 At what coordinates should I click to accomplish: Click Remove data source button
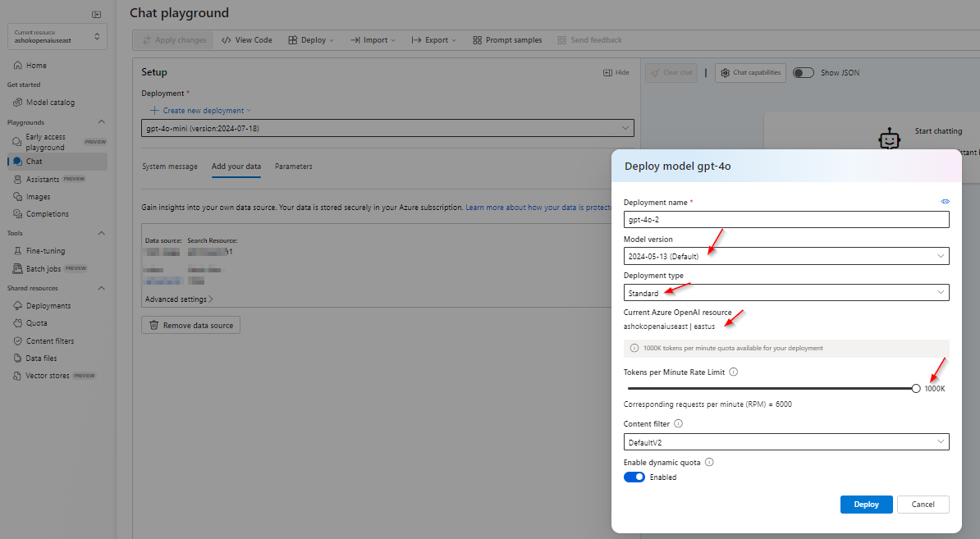click(190, 326)
